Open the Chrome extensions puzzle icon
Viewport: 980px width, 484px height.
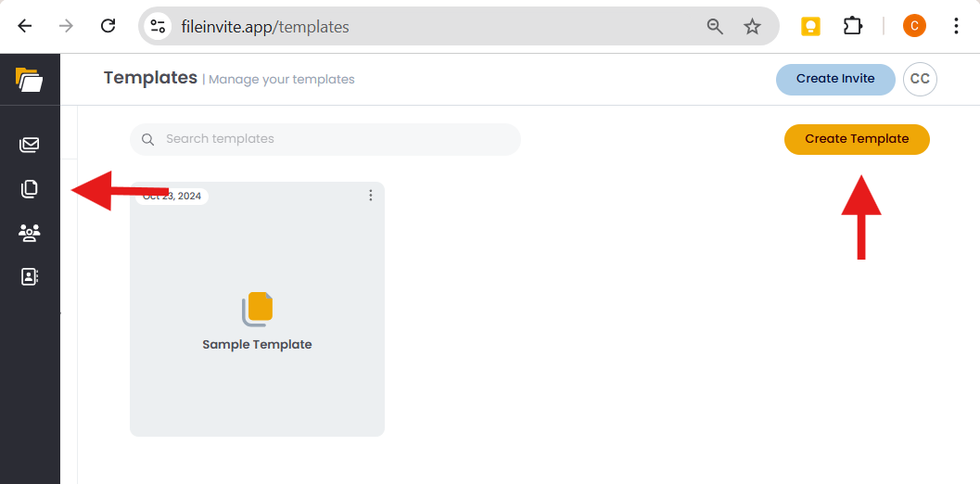point(853,26)
